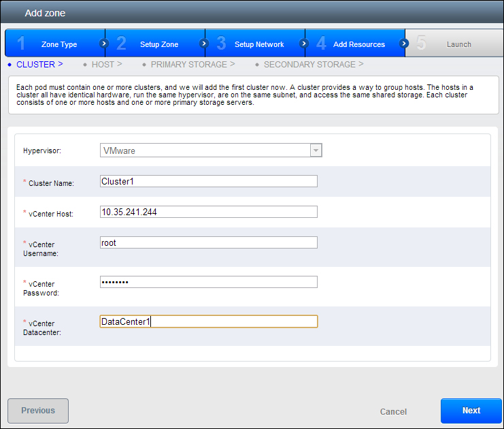Image resolution: width=504 pixels, height=429 pixels.
Task: Switch to PRIMARY STORAGE sub-step
Action: tap(192, 64)
